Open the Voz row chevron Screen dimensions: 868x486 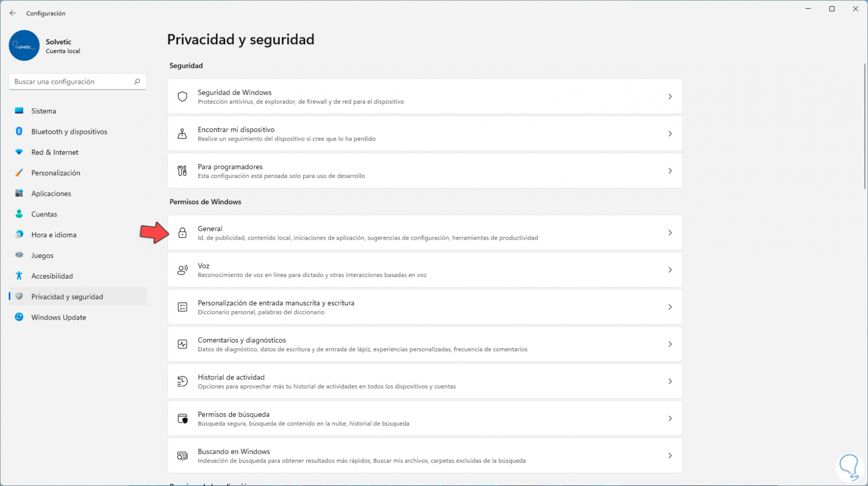(670, 270)
